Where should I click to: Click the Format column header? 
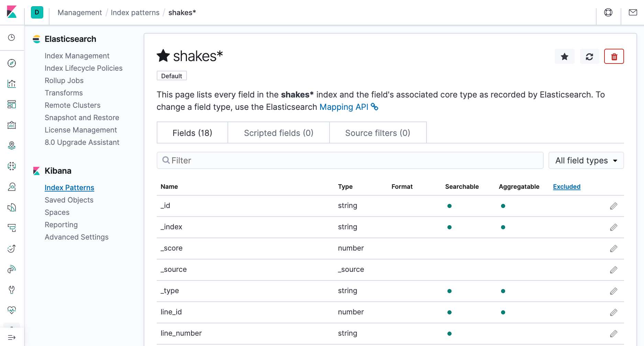tap(402, 187)
